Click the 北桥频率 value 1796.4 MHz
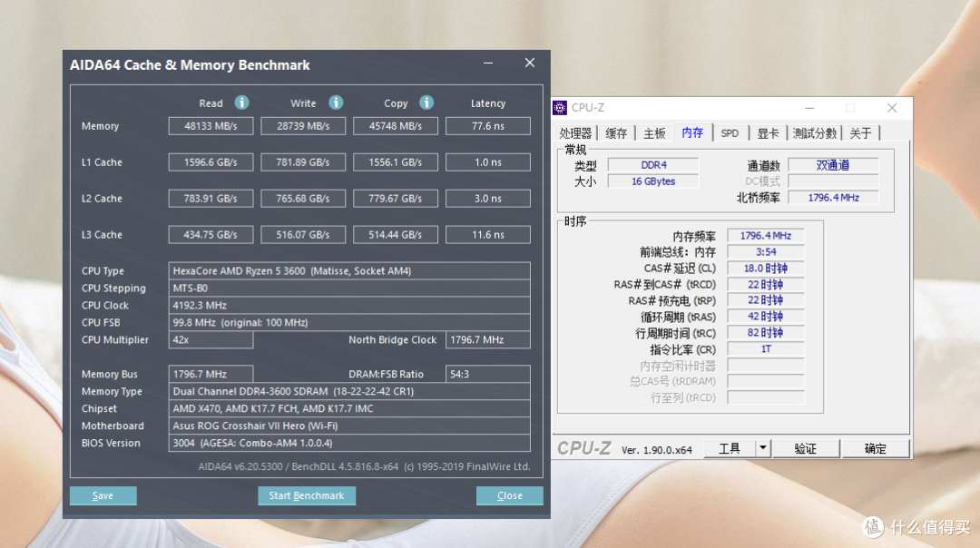 tap(833, 198)
